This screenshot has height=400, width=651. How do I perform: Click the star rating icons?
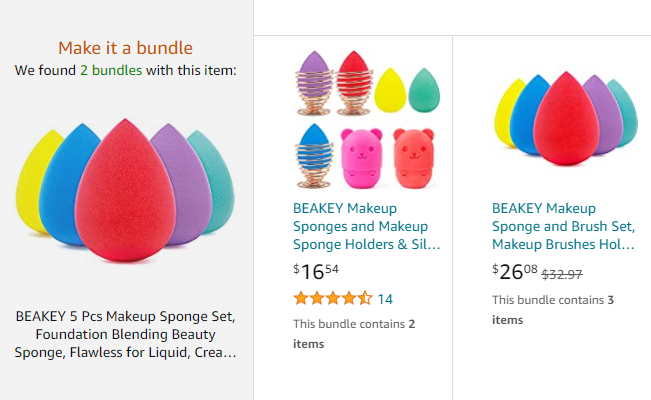(x=332, y=298)
